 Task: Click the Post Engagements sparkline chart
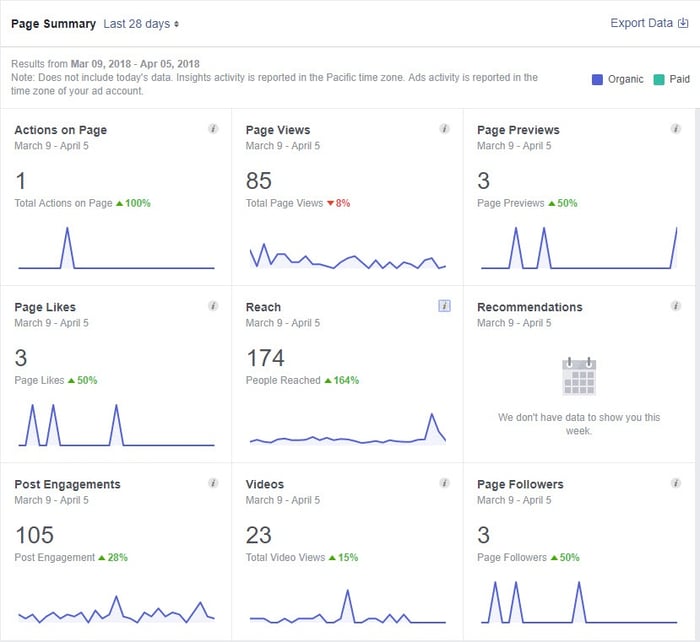click(x=117, y=609)
